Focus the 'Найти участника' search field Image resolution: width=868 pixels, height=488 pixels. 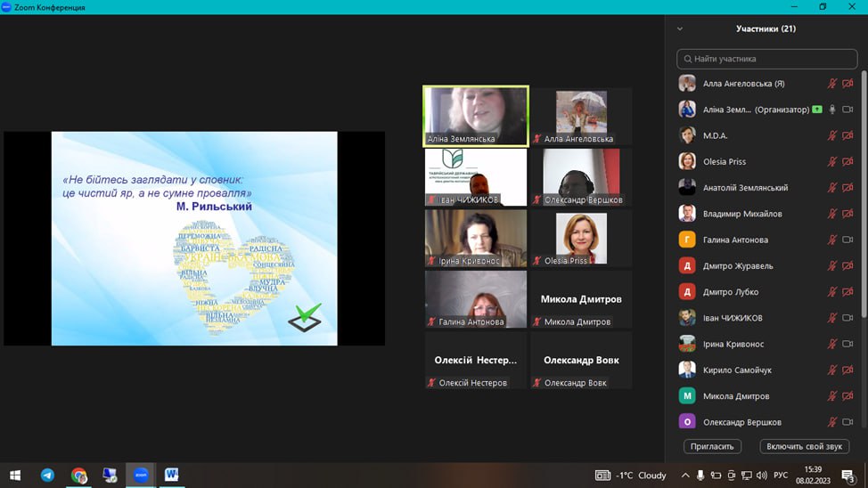[766, 59]
